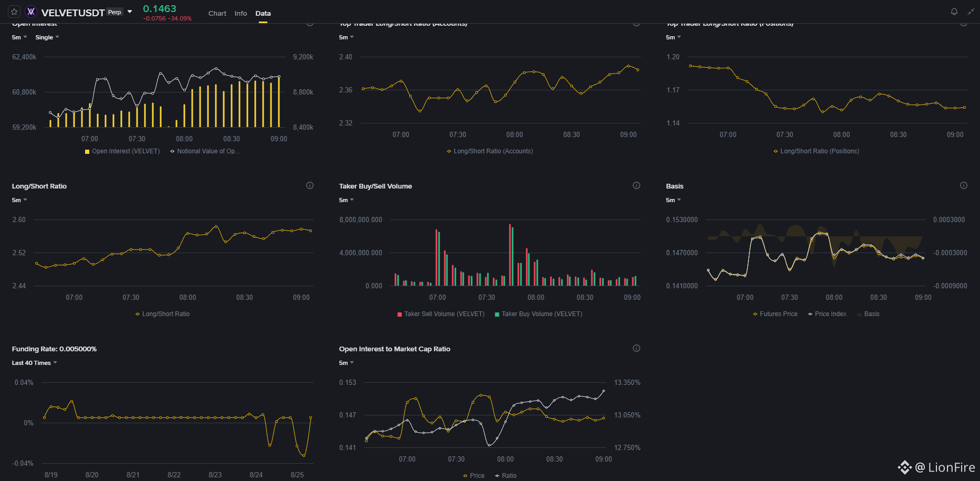
Task: Open the 5m dropdown under Basis
Action: (x=673, y=200)
